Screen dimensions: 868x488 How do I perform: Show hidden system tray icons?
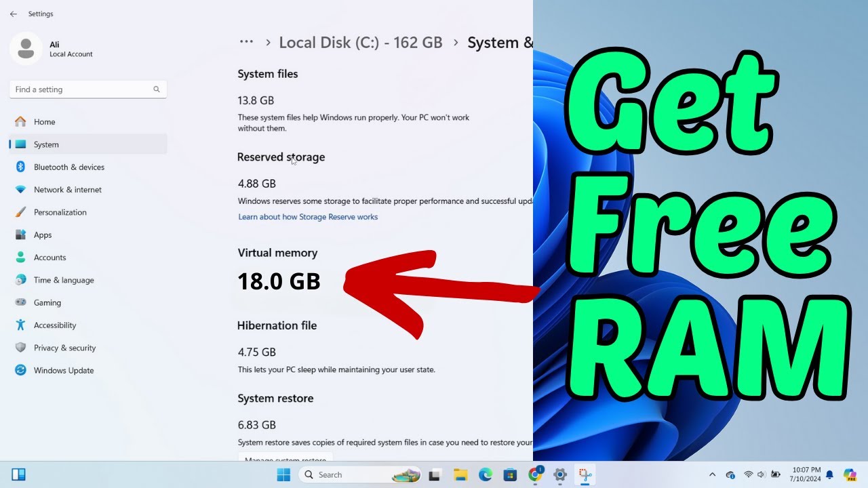pyautogui.click(x=712, y=474)
